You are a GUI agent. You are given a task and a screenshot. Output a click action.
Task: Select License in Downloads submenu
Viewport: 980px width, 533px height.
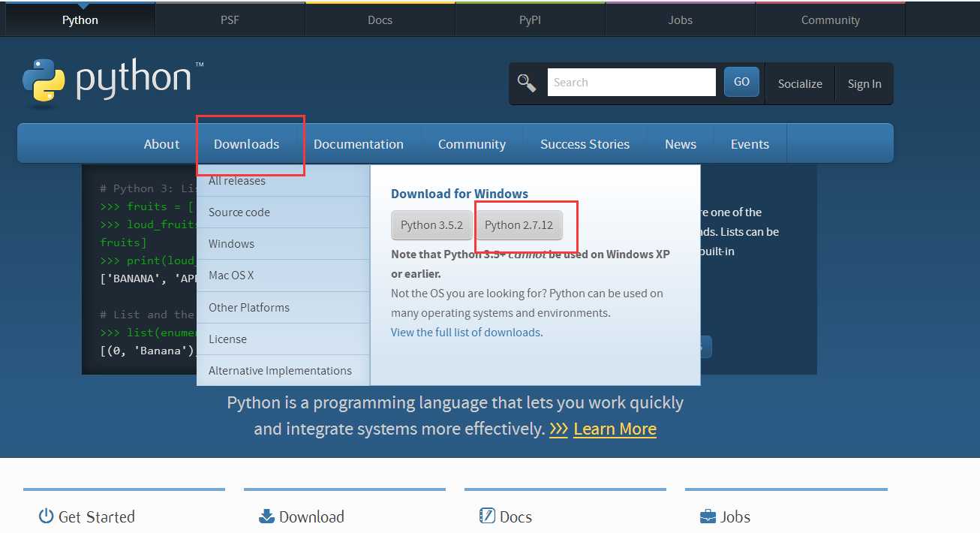(x=283, y=339)
